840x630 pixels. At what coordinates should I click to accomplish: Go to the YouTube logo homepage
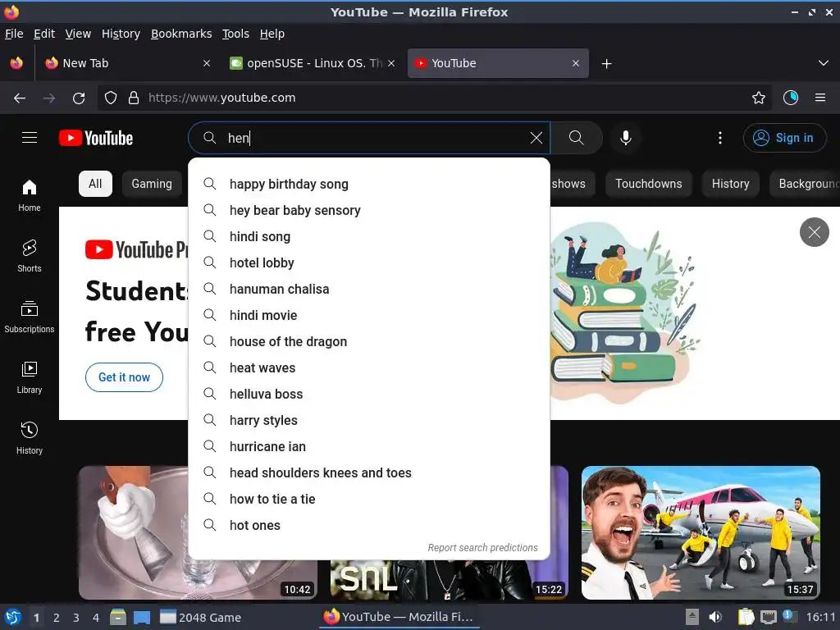(96, 138)
